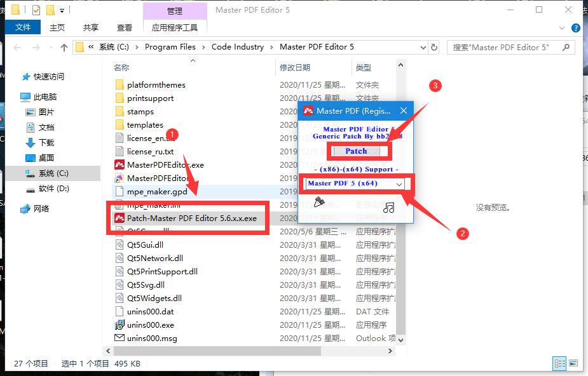Viewport: 588px width, 376px height.
Task: Switch to the 主页 ribbon tab
Action: point(57,27)
